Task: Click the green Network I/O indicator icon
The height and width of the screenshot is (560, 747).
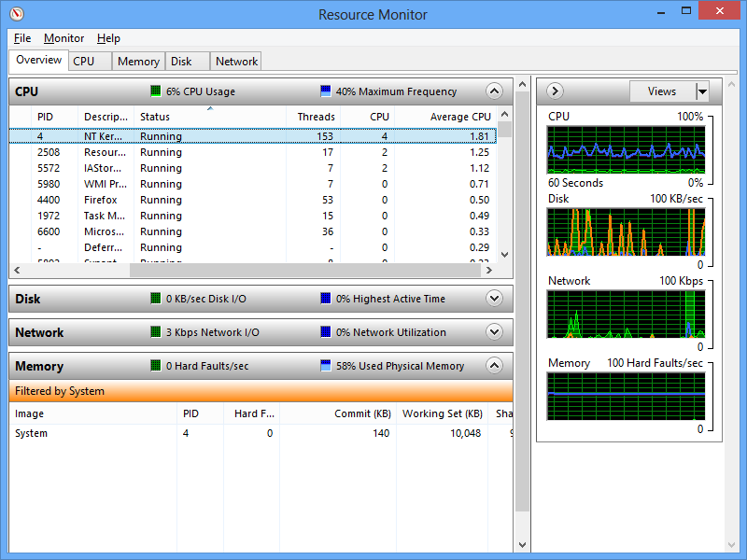Action: 155,332
